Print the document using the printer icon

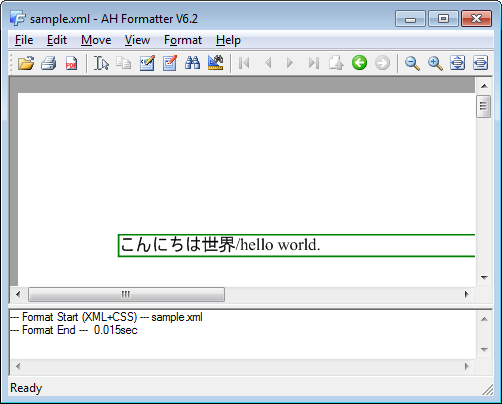coord(49,63)
